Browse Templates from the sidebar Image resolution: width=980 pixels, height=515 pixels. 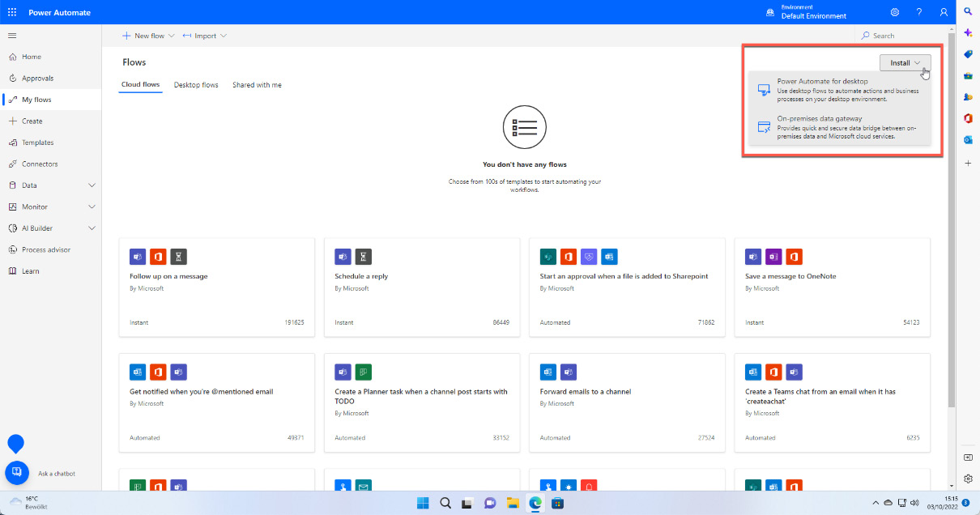click(51, 143)
